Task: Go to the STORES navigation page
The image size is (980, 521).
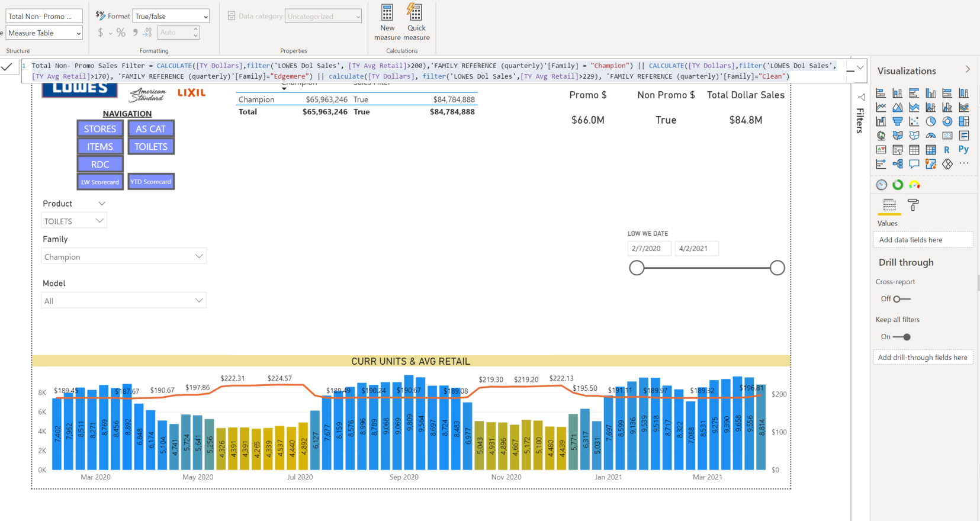Action: [100, 128]
